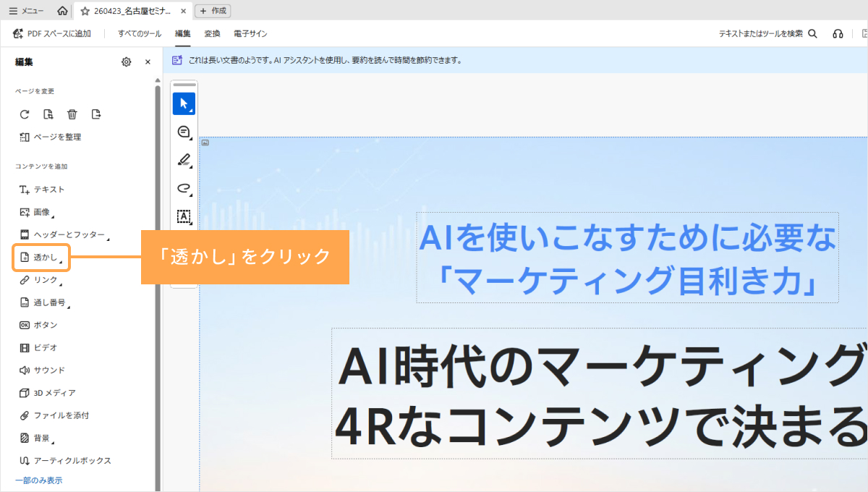Switch to the 変換 tab
This screenshot has width=868, height=492.
point(212,33)
